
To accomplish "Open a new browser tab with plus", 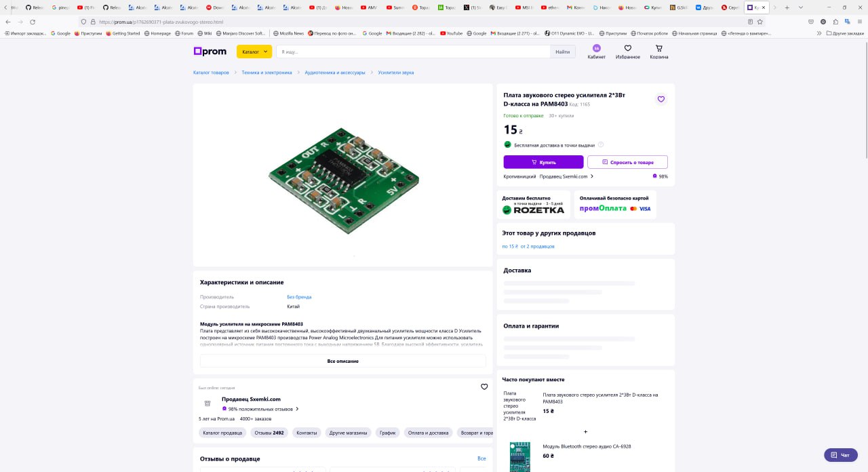I will click(787, 7).
